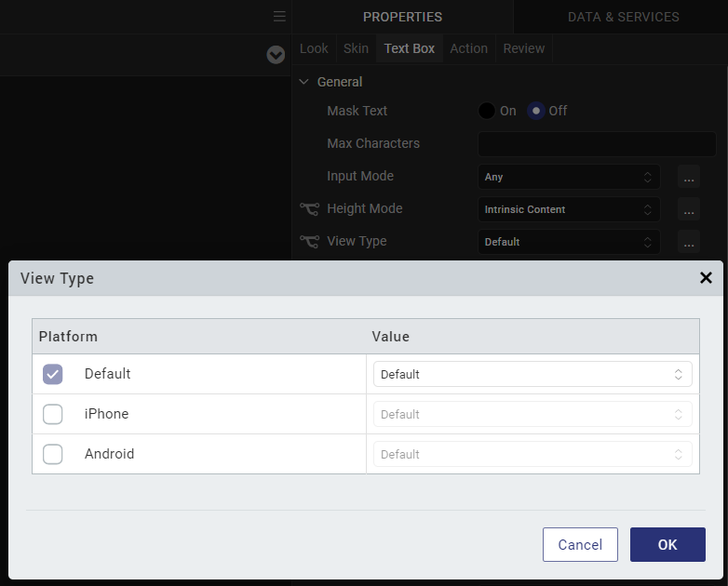This screenshot has width=728, height=586.
Task: Click the fork icon beside Height Mode
Action: click(x=309, y=208)
